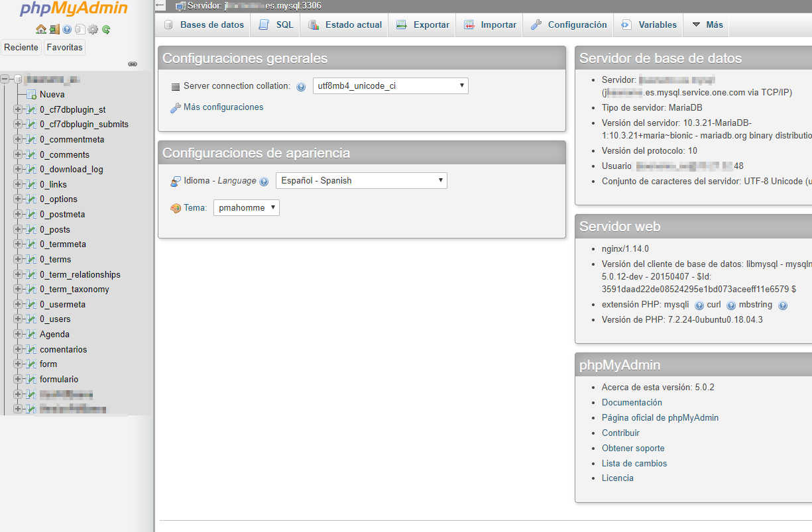The width and height of the screenshot is (812, 532).
Task: Click table icon next to comentarios
Action: point(31,349)
